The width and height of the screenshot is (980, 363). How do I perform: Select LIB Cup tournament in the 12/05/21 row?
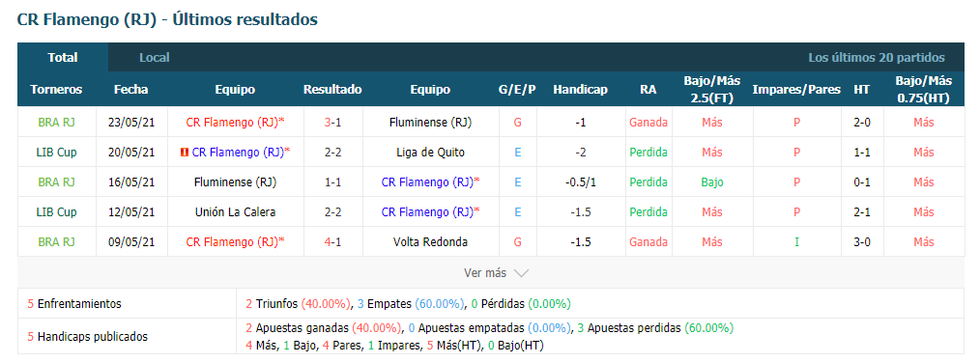[x=56, y=211]
